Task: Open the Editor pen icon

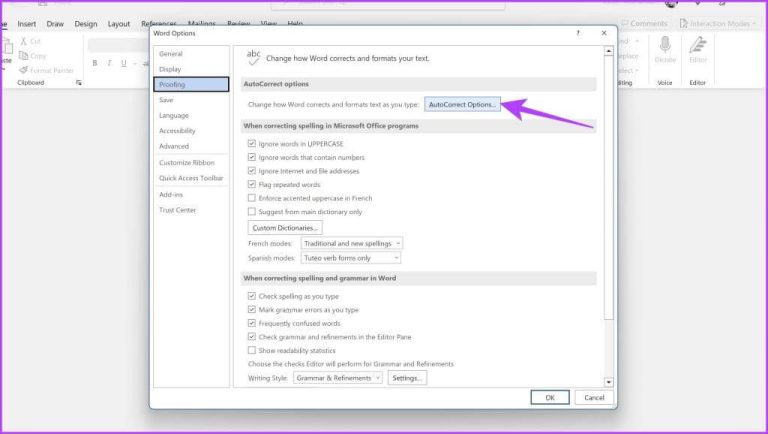Action: pyautogui.click(x=697, y=45)
